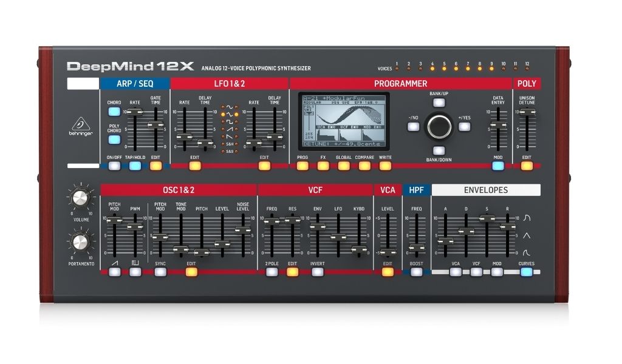Screen dimensions: 622x364
Task: Click the PORTAMENTO knob
Action: point(81,241)
